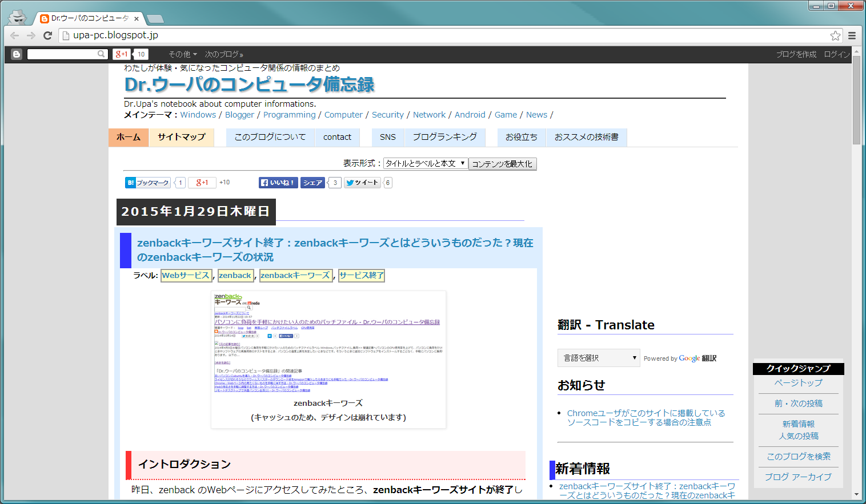866x504 pixels.
Task: Open the Windows theme link
Action: tap(198, 115)
